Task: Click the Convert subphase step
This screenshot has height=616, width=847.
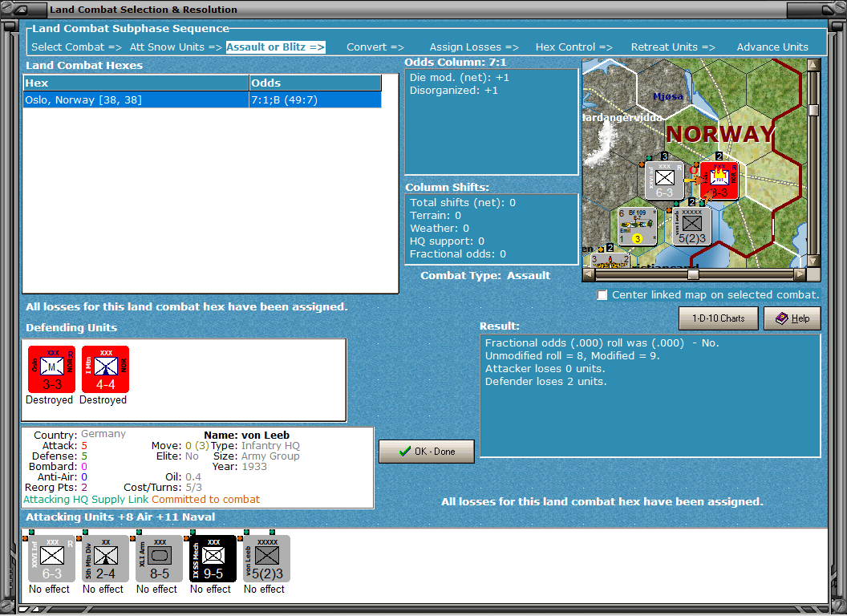Action: 375,47
